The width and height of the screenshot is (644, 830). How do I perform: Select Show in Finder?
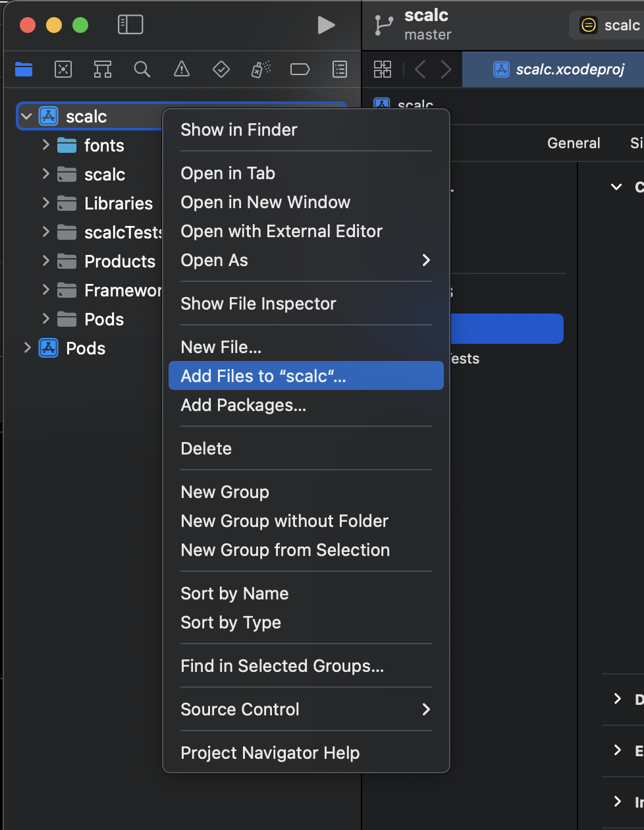239,130
